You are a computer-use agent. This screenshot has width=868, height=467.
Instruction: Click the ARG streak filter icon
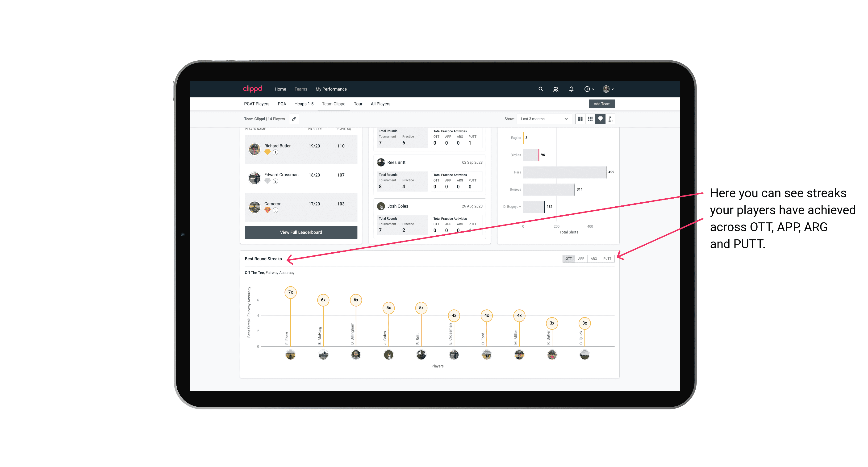coord(594,258)
